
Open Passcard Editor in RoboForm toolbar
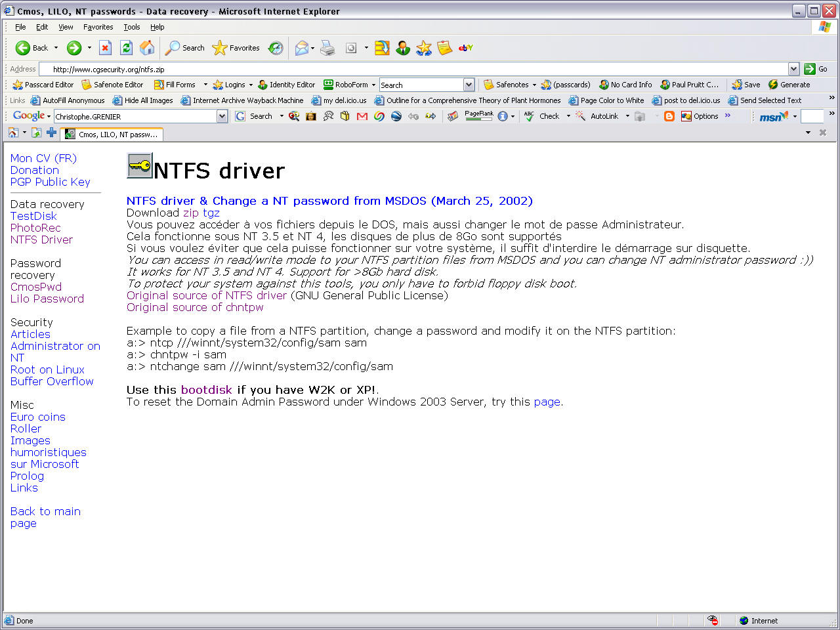[x=43, y=85]
